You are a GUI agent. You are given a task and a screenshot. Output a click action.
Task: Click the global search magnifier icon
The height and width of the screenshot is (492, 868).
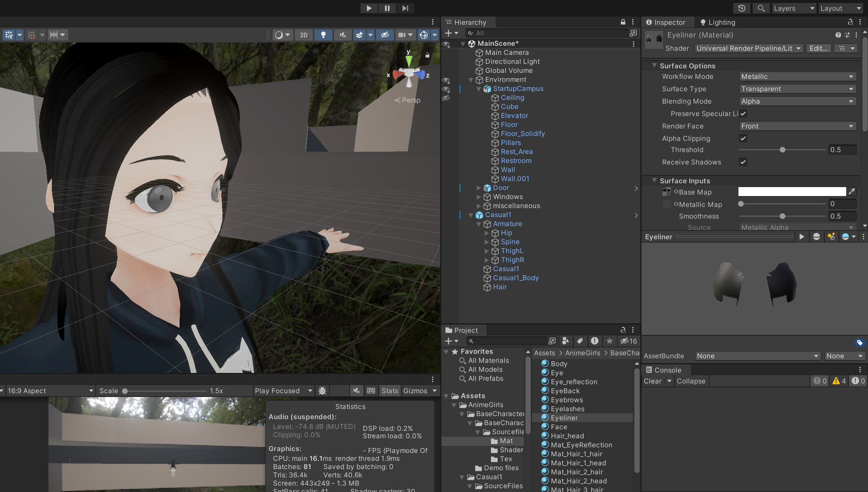[x=761, y=8]
